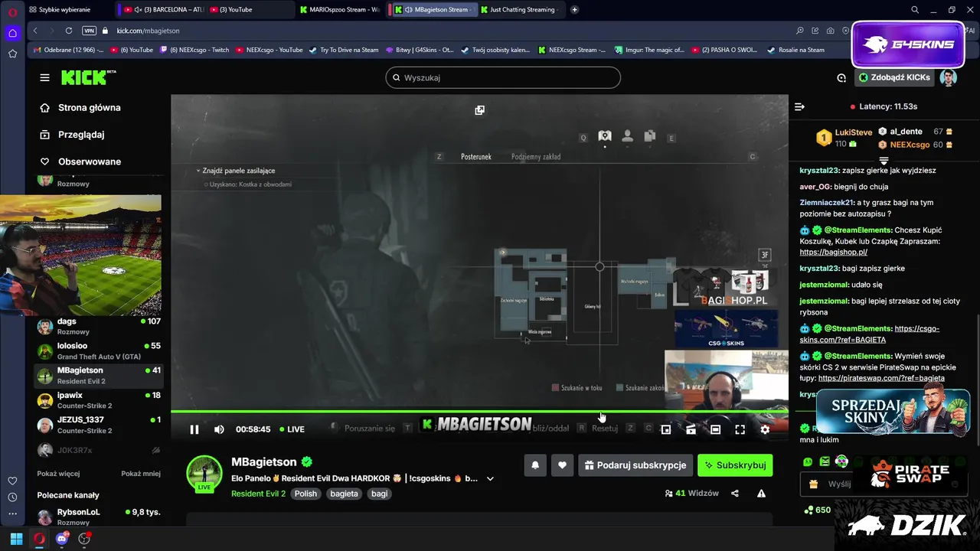The height and width of the screenshot is (551, 980).
Task: Open Windows Start menu
Action: pyautogui.click(x=16, y=538)
